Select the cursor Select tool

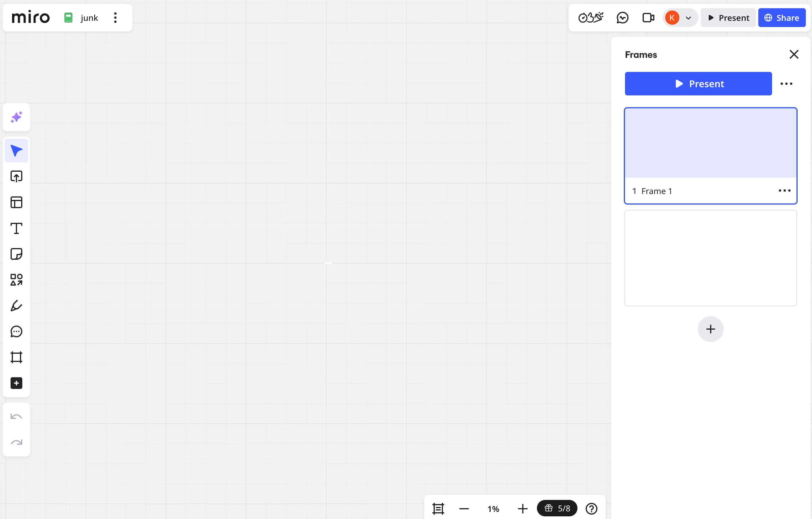(16, 150)
